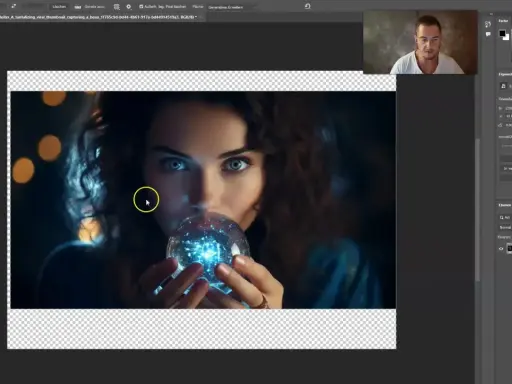Click the white background color swatch
This screenshot has height=384, width=512.
507,37
